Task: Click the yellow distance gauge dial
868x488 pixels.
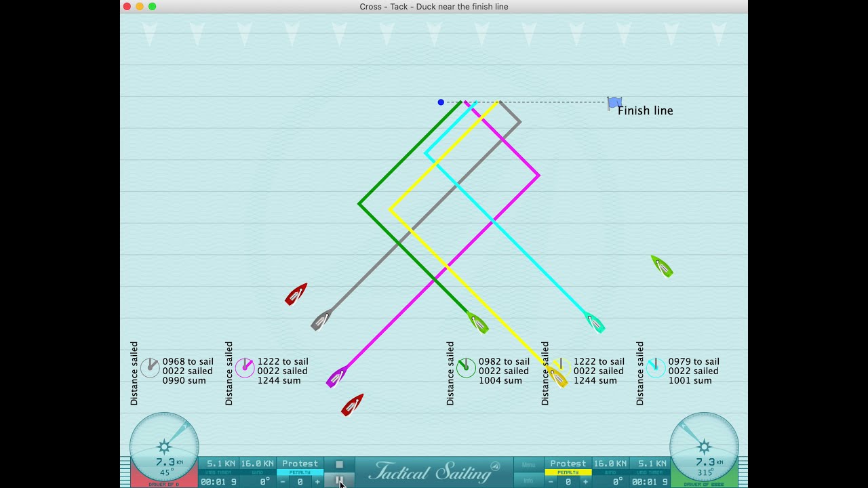Action: [561, 367]
